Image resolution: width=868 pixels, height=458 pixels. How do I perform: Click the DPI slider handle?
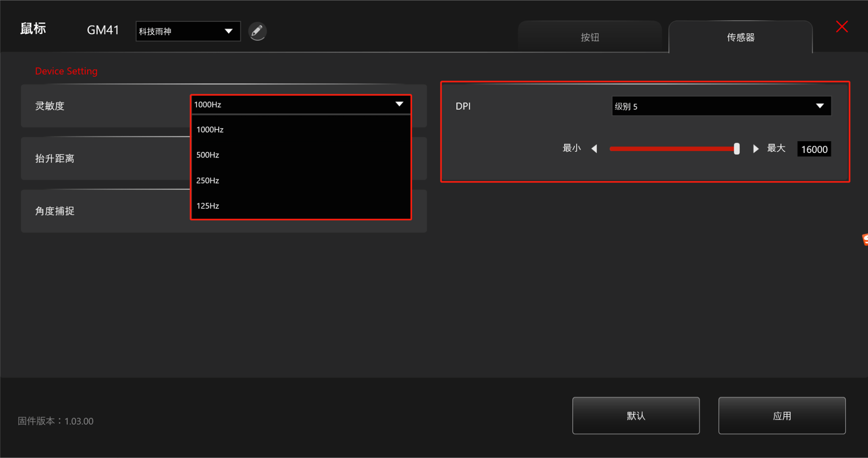pos(736,148)
